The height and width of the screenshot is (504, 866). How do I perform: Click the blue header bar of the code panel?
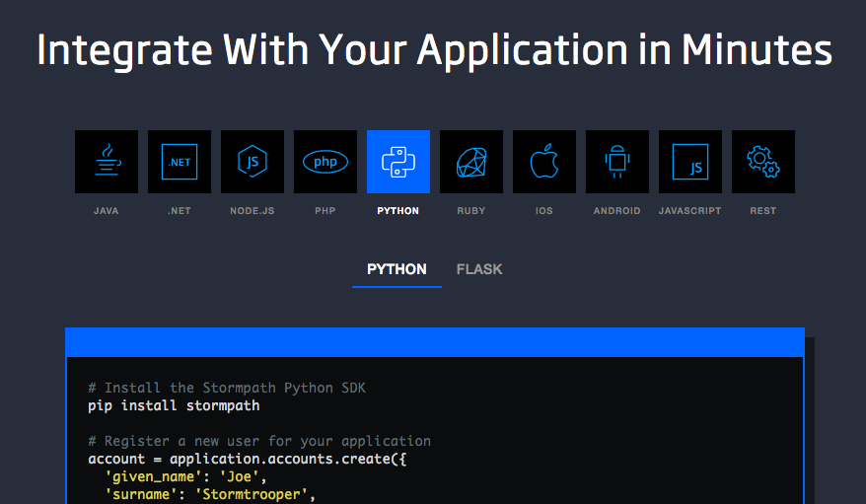(x=434, y=341)
